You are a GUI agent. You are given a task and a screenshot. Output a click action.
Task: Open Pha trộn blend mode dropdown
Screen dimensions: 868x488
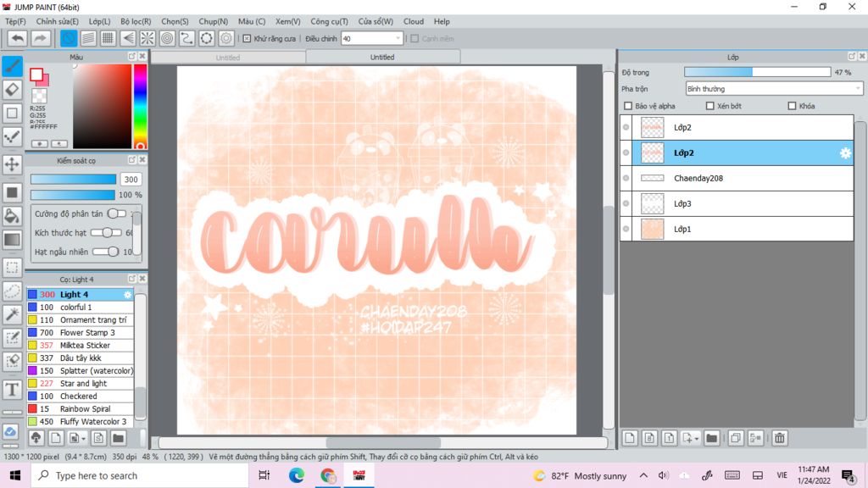(774, 88)
